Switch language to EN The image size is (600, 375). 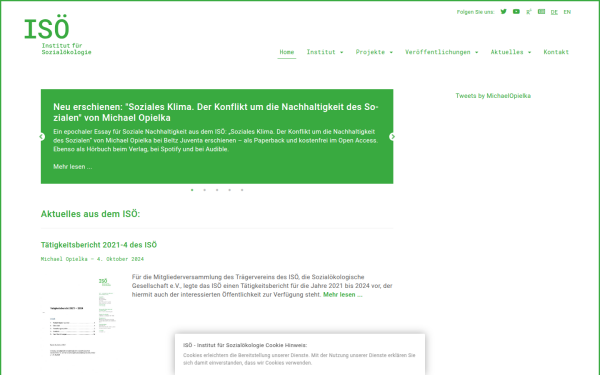tap(567, 12)
